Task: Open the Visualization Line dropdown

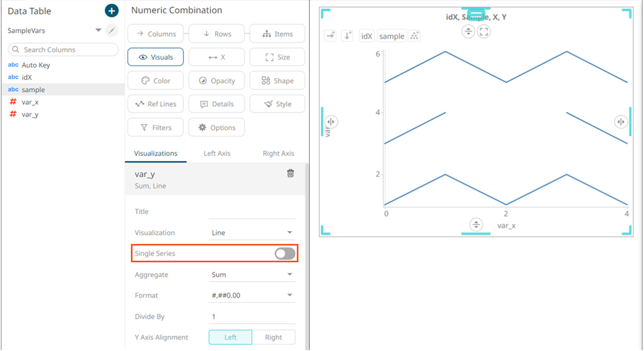Action: click(251, 233)
